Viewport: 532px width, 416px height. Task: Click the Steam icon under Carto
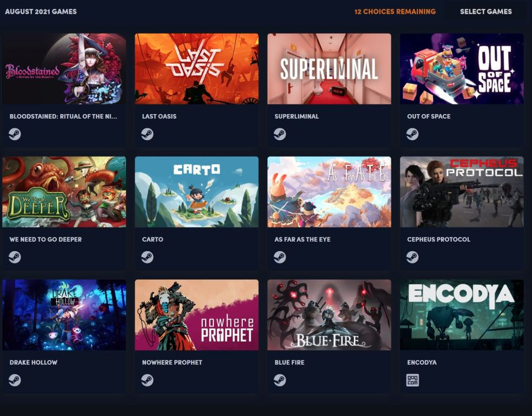[147, 257]
